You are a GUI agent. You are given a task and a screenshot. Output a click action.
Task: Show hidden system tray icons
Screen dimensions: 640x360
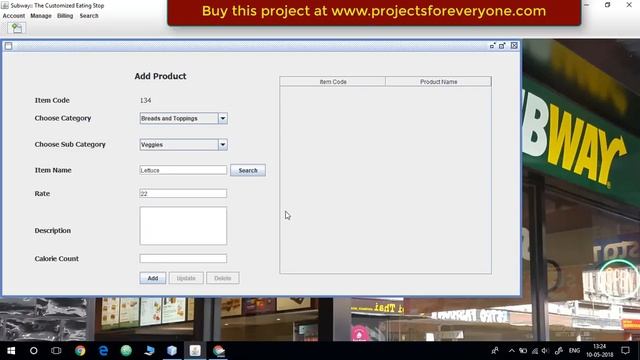[x=511, y=351]
